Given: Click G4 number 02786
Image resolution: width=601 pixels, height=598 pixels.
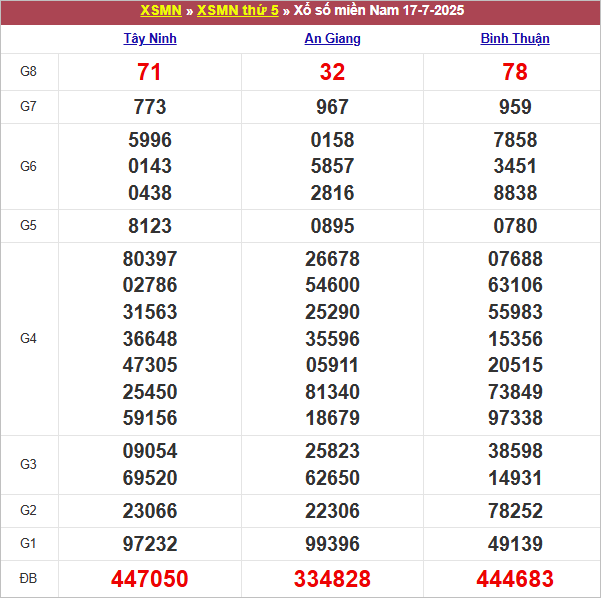Looking at the screenshot, I should coord(150,285).
